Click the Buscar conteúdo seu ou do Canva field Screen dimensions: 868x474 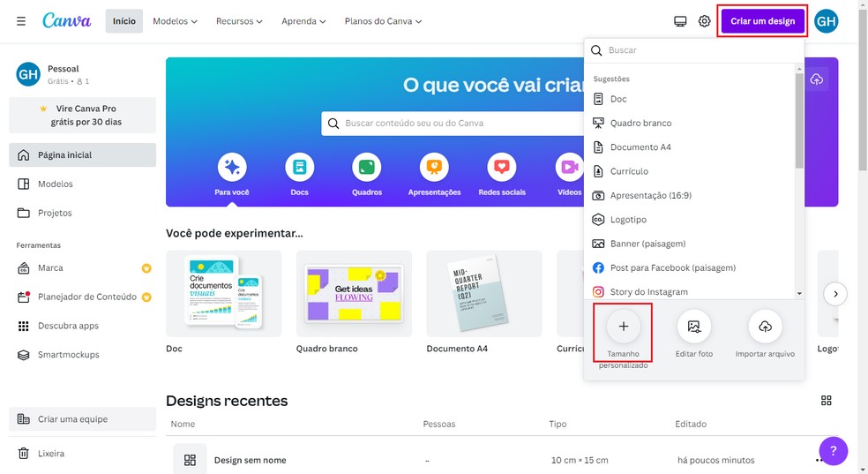tap(453, 123)
